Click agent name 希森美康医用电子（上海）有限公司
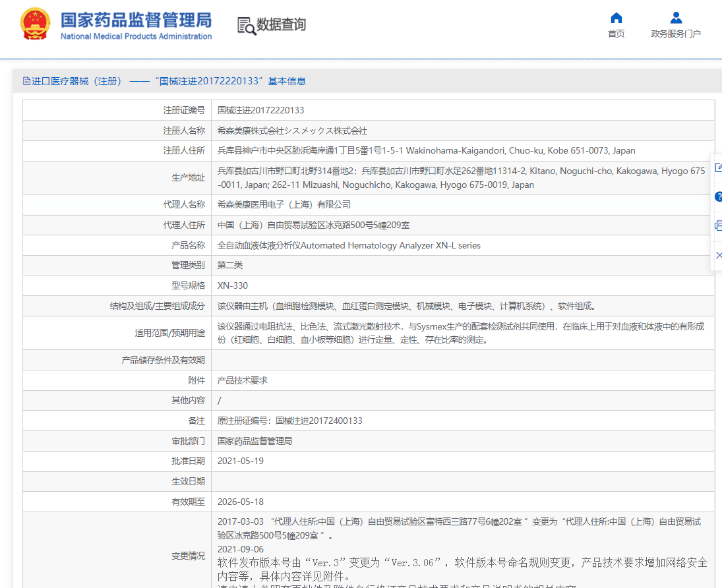Screen dimensions: 722x588 [x=284, y=204]
